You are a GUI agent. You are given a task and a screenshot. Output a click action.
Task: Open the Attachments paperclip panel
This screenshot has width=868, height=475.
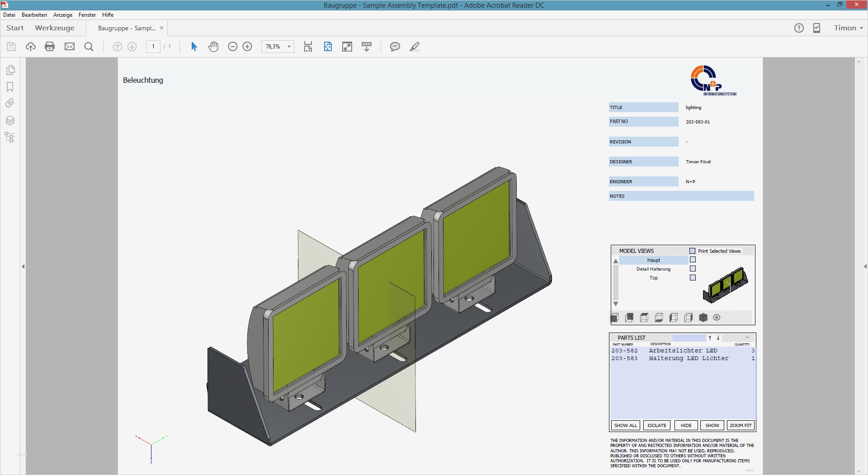10,103
